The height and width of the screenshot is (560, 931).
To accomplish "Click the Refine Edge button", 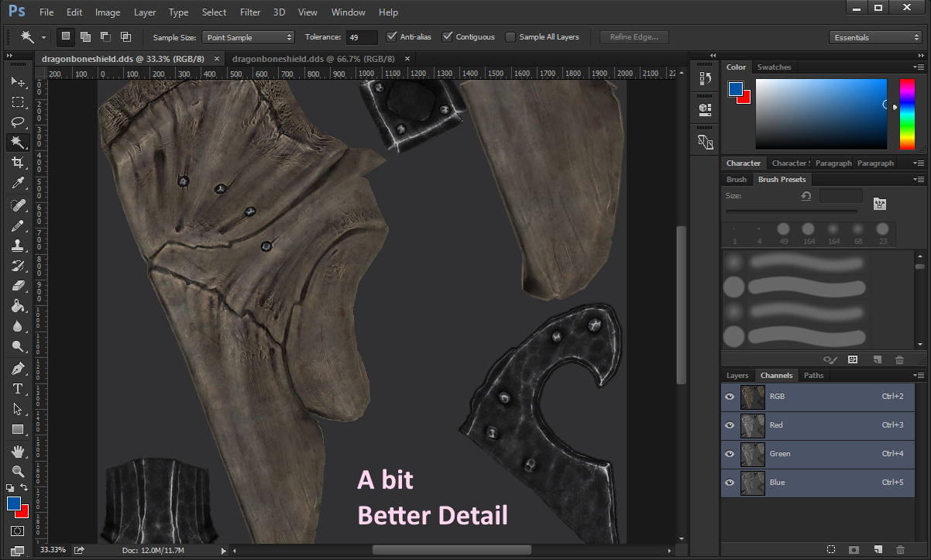I will [634, 37].
